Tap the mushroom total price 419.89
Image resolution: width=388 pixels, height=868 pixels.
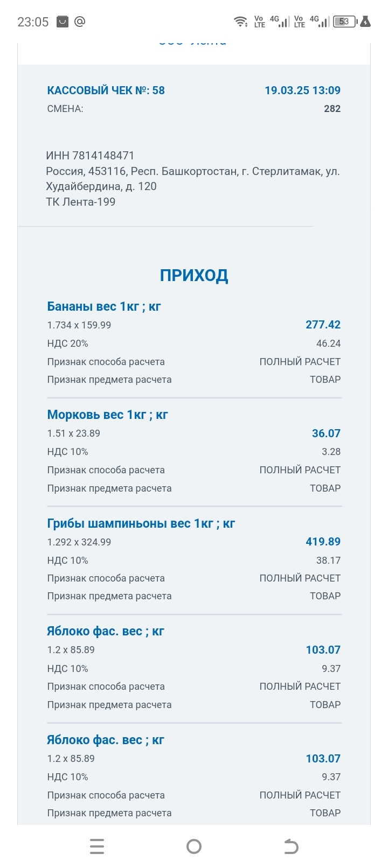point(323,542)
